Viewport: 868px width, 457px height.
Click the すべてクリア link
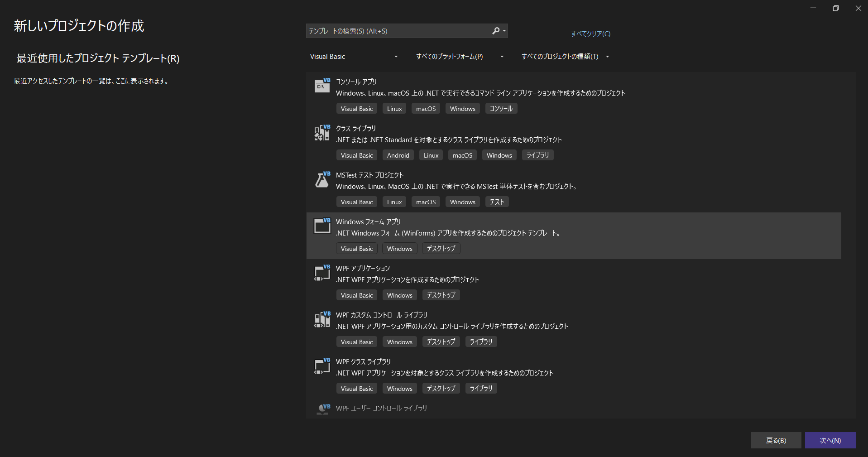click(590, 34)
